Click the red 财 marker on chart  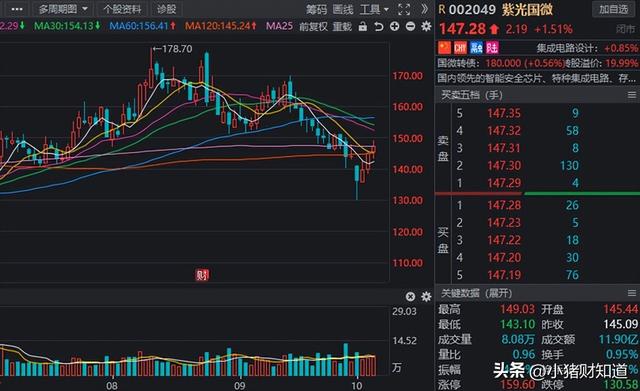point(202,275)
